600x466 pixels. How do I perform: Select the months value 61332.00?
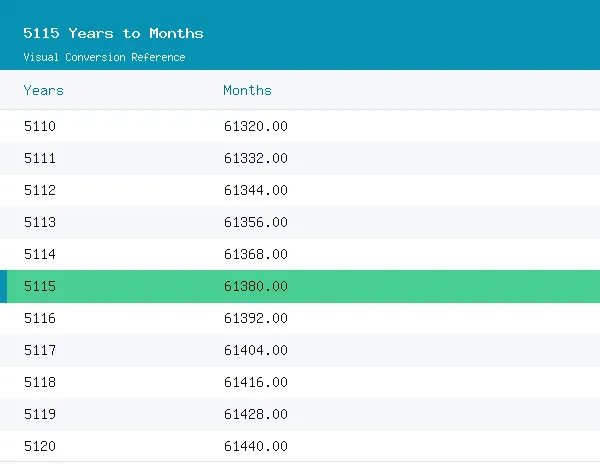click(256, 158)
